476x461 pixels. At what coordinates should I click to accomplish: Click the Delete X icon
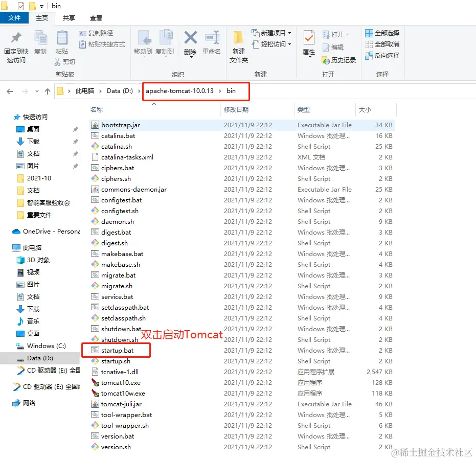tap(191, 38)
